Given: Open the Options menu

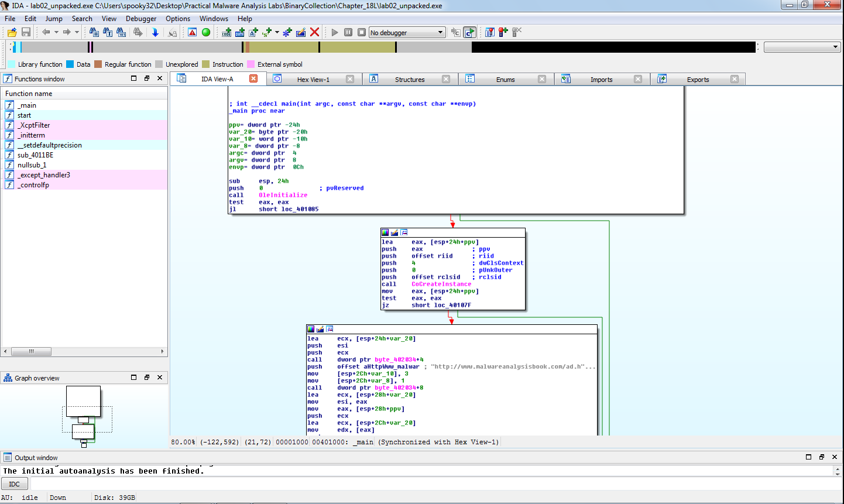Looking at the screenshot, I should click(178, 18).
